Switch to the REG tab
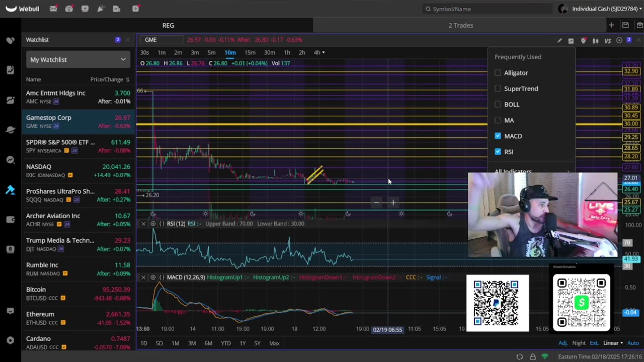This screenshot has width=644, height=362. coord(168,25)
